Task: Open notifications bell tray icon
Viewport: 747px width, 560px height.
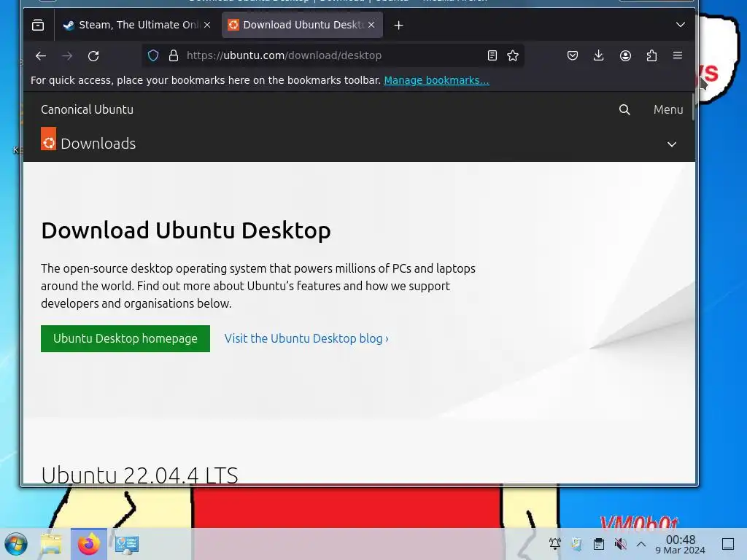Action: click(554, 544)
